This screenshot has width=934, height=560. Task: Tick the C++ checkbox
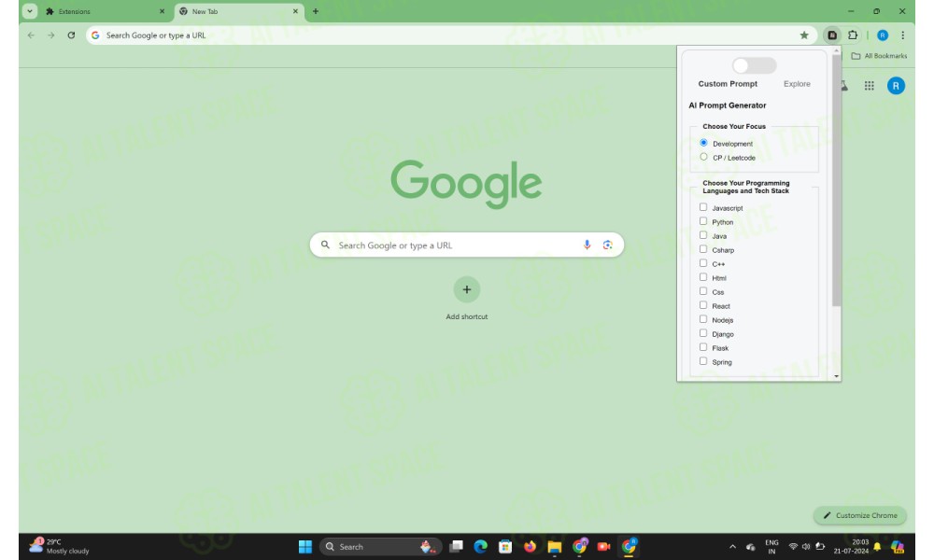click(703, 263)
